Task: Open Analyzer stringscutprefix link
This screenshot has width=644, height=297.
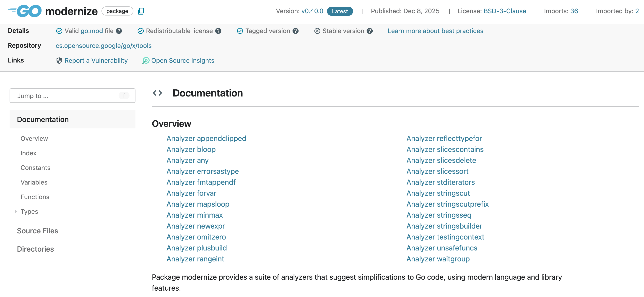Action: 447,204
